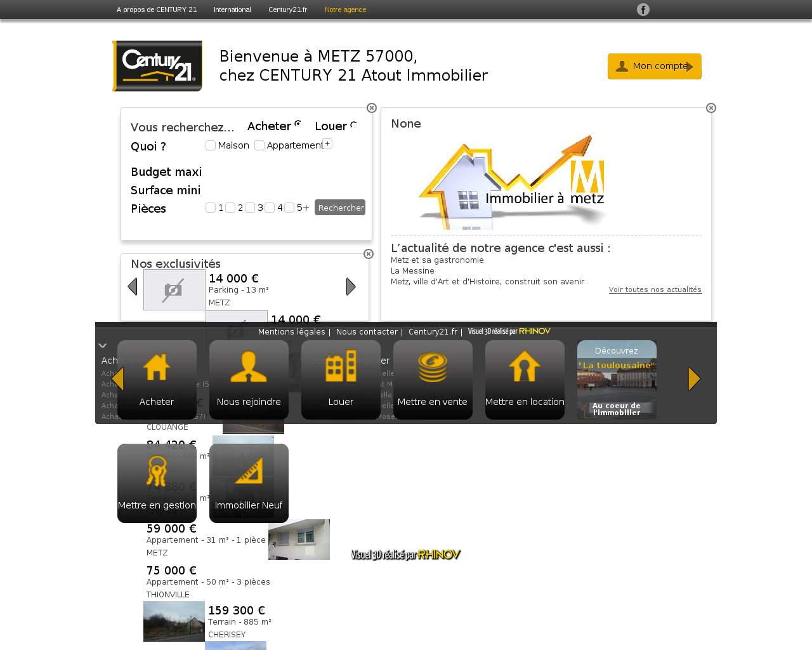The height and width of the screenshot is (650, 812).
Task: Read Metz et sa gastronomie article
Action: [x=437, y=260]
